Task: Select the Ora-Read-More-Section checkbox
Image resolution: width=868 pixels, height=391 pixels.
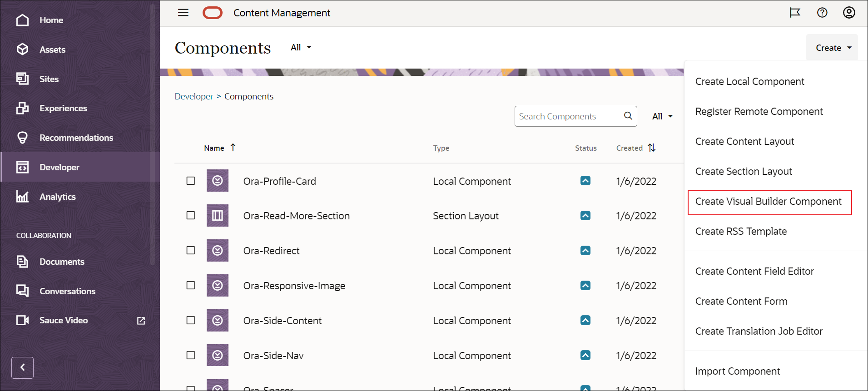Action: point(191,215)
